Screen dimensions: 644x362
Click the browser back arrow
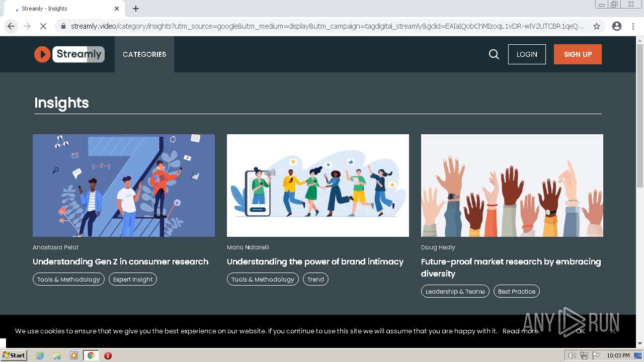click(x=11, y=26)
